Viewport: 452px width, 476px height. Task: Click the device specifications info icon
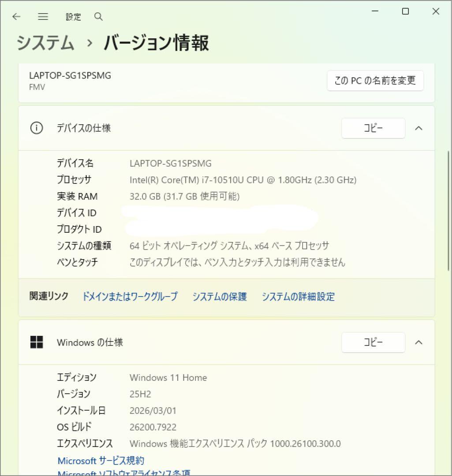(x=37, y=128)
